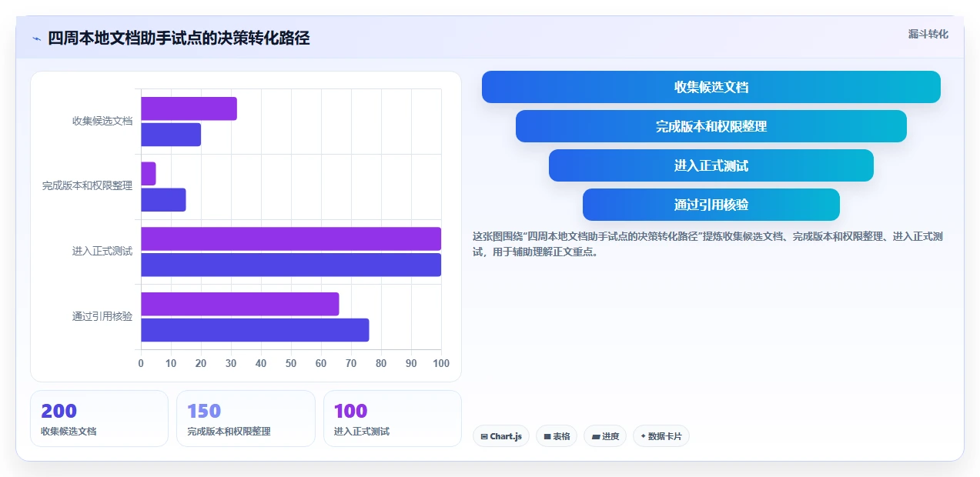
Task: Click the 完成版本和权限整理 axis label in chart
Action: (x=88, y=186)
